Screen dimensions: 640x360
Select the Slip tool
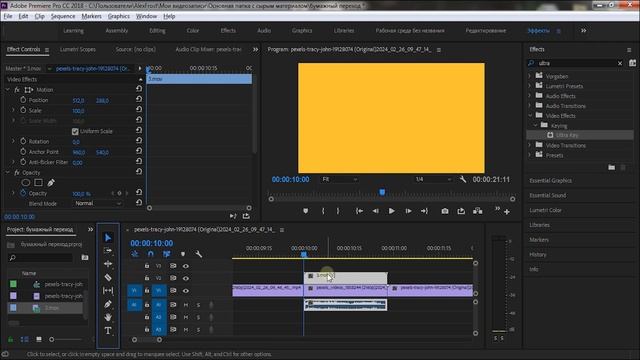108,291
